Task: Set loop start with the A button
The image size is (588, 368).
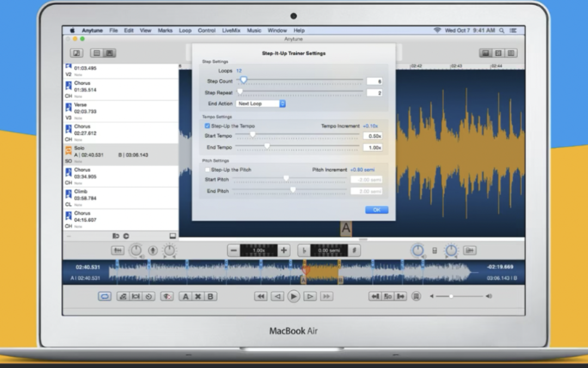Action: click(186, 296)
